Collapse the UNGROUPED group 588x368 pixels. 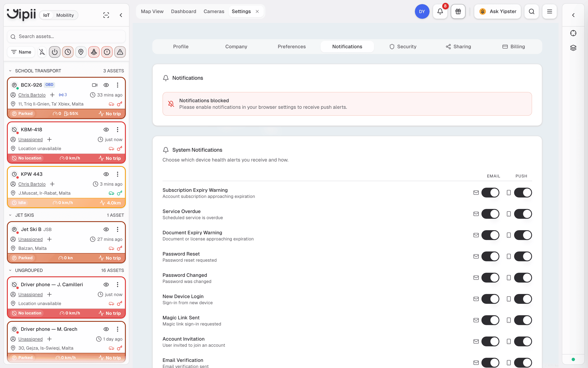[x=10, y=270]
